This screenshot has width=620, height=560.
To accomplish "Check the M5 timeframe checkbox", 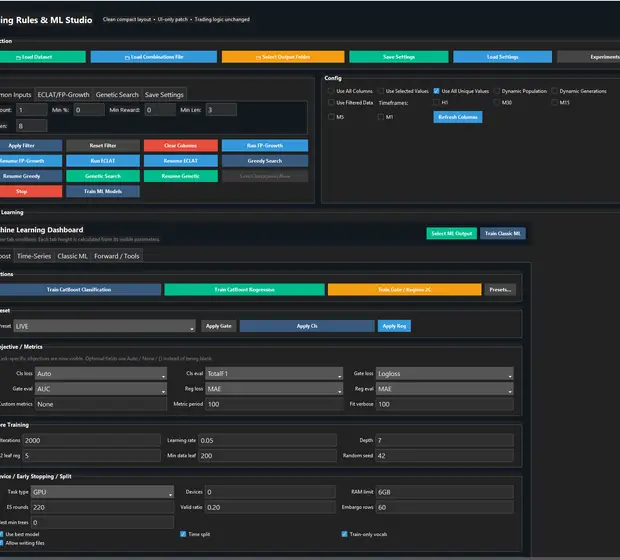I will point(331,117).
